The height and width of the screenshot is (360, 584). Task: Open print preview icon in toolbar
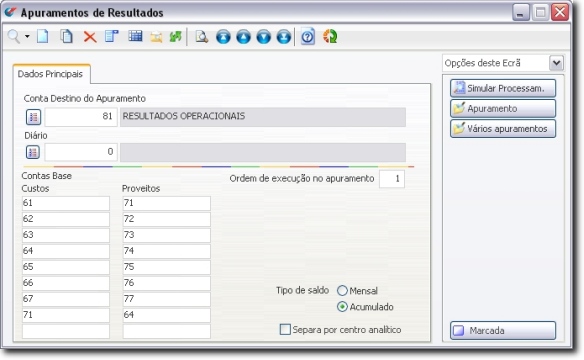coord(201,37)
